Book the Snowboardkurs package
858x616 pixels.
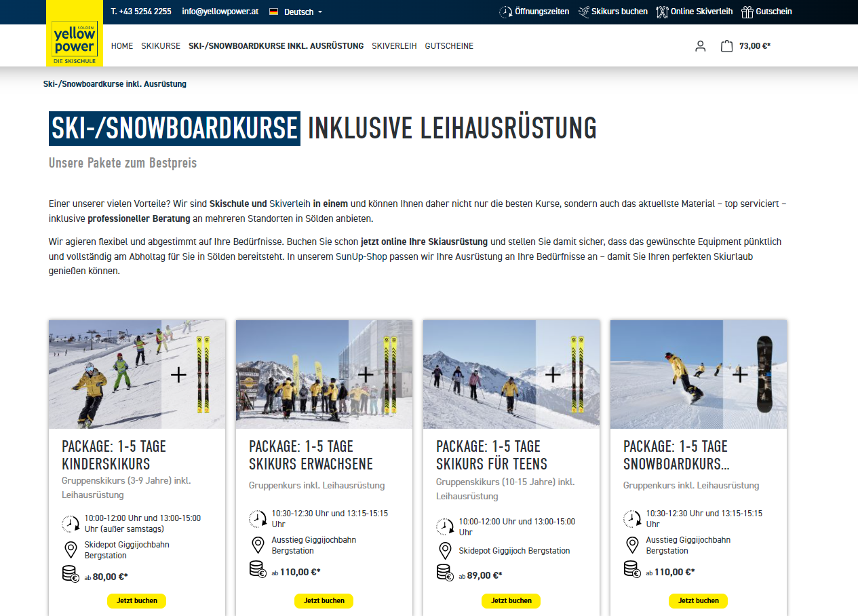[x=698, y=600]
